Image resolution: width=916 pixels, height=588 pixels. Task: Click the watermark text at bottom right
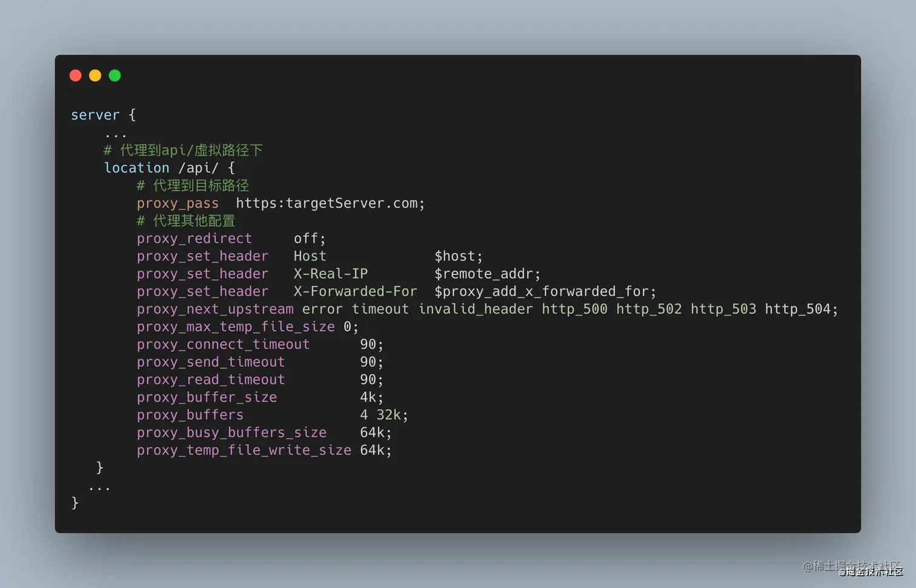(852, 567)
